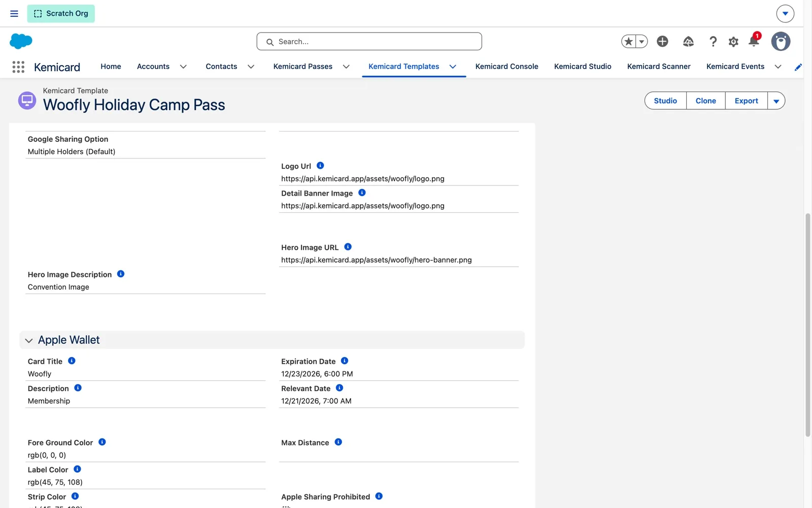812x508 pixels.
Task: Click the Scratch Org badge
Action: [x=61, y=14]
